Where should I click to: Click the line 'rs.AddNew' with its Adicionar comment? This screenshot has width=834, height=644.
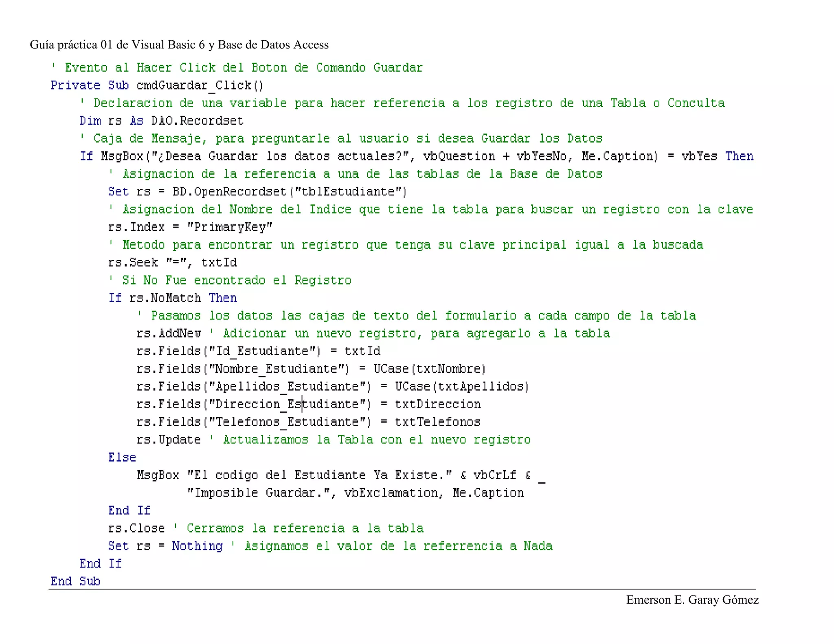[x=373, y=334]
